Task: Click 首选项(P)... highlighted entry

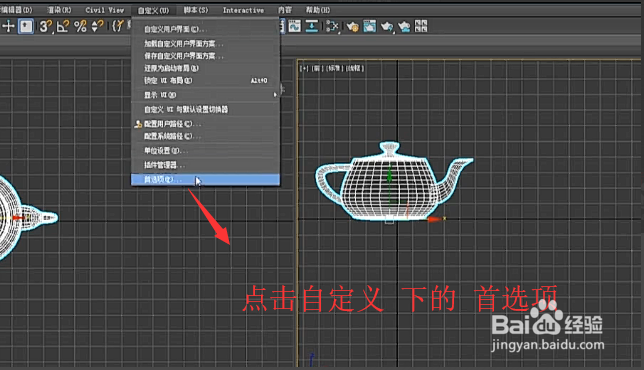Action: tap(205, 179)
